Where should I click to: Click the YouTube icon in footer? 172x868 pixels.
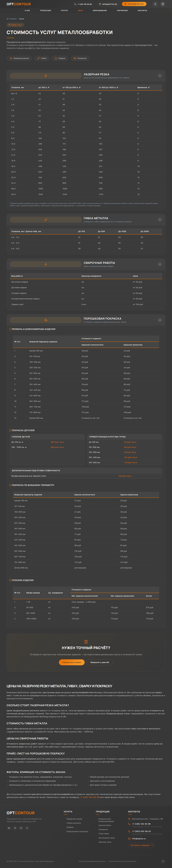[21, 828]
